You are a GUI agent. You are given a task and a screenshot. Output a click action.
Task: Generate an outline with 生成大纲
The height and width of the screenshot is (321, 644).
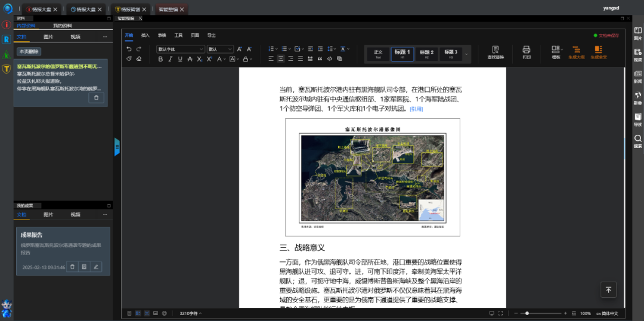(x=576, y=53)
